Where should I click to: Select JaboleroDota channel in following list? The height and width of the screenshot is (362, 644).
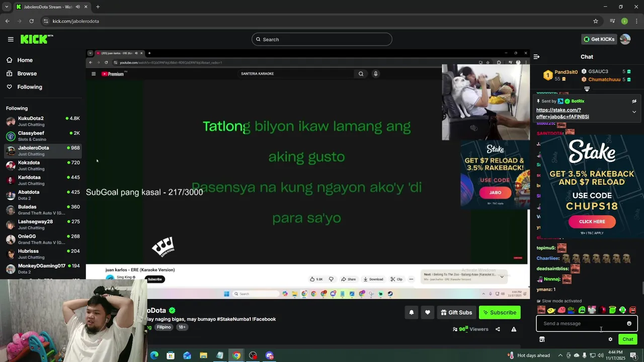[x=43, y=151]
